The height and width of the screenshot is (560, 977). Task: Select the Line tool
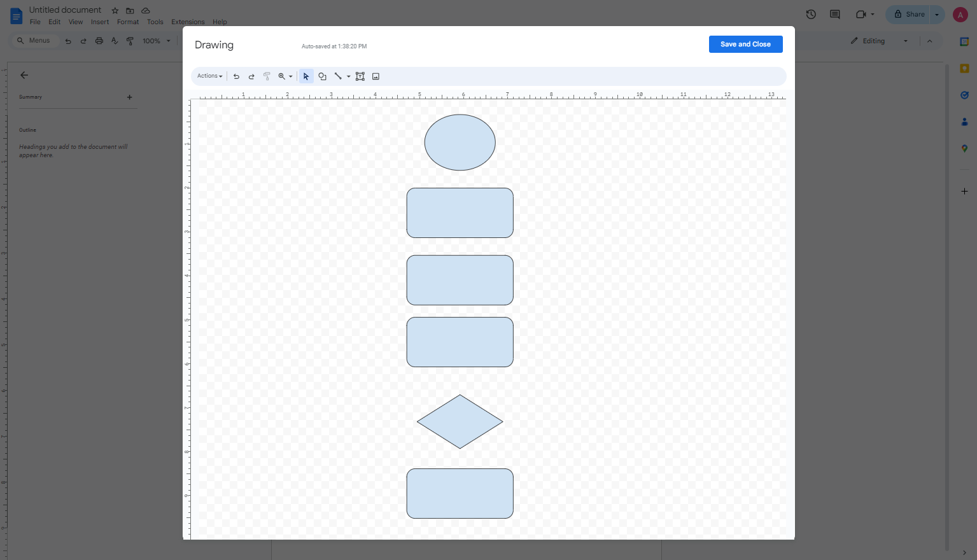tap(338, 76)
